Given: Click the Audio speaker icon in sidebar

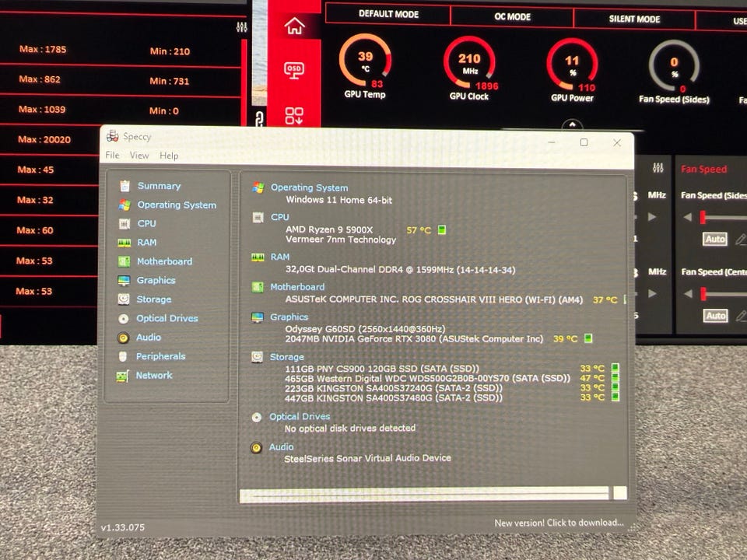Looking at the screenshot, I should 124,338.
